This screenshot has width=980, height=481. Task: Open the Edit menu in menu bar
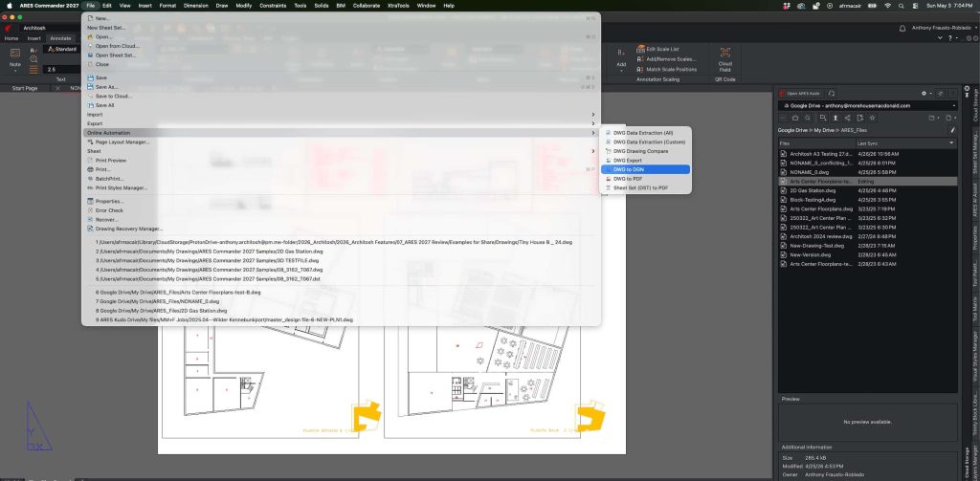coord(107,5)
